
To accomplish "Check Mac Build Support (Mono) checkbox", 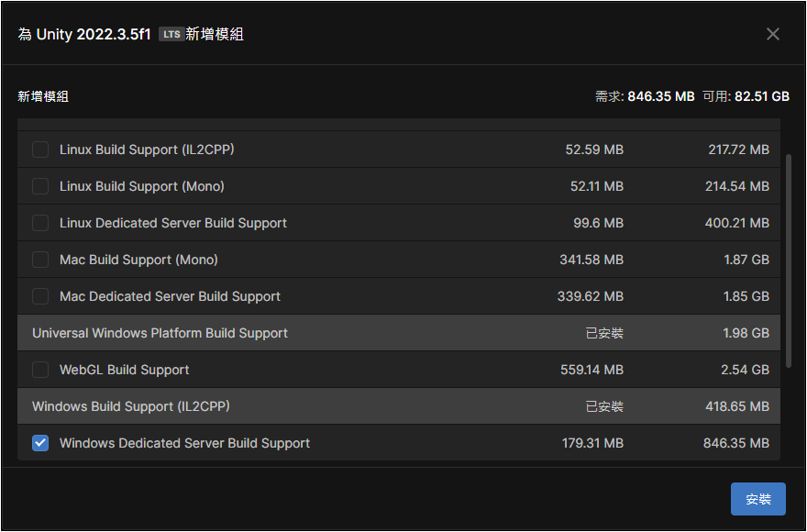I will coord(40,260).
